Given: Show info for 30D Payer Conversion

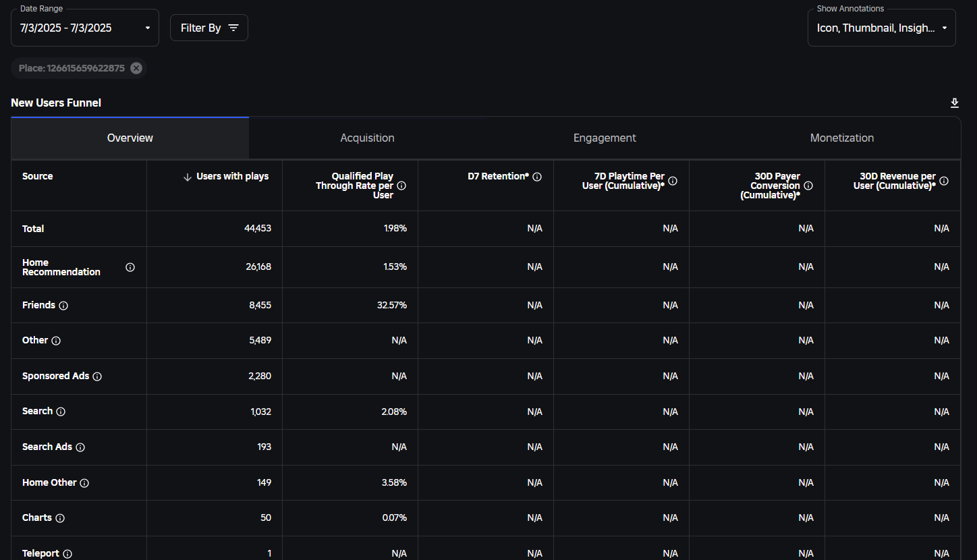Looking at the screenshot, I should [808, 186].
